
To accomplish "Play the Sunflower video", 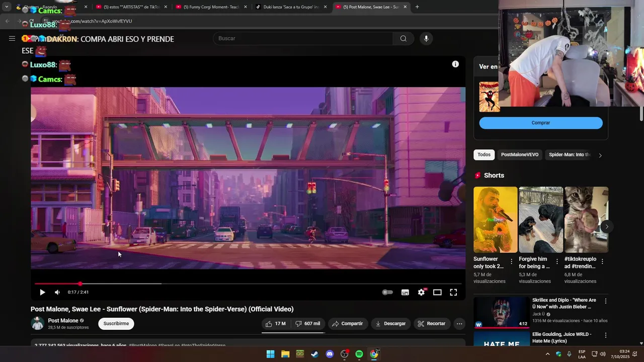I will click(42, 292).
